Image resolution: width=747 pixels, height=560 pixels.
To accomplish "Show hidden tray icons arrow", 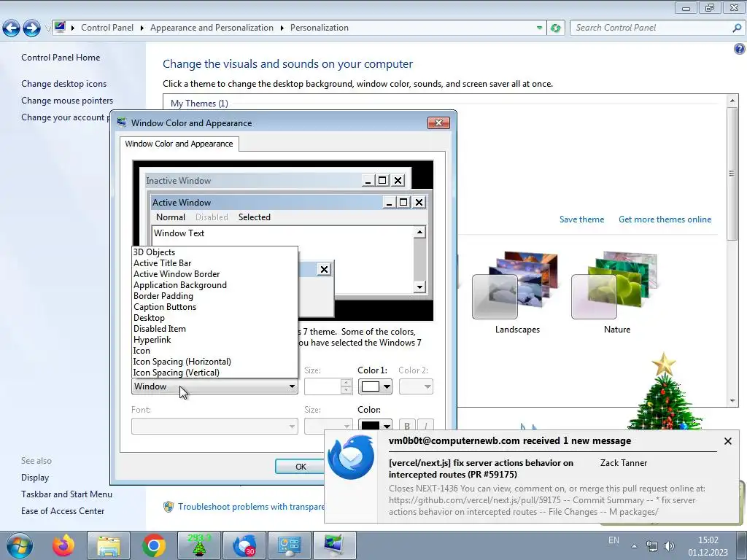I will (x=634, y=546).
